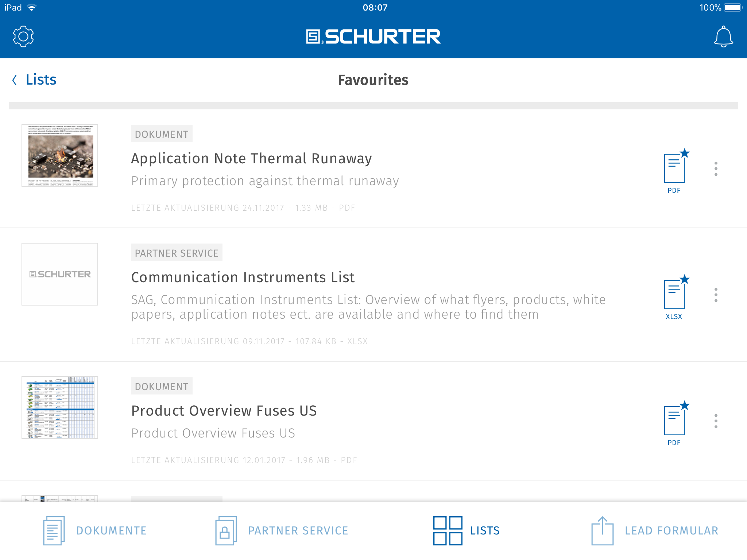The image size is (747, 560).
Task: Open notifications bell icon
Action: (x=723, y=36)
